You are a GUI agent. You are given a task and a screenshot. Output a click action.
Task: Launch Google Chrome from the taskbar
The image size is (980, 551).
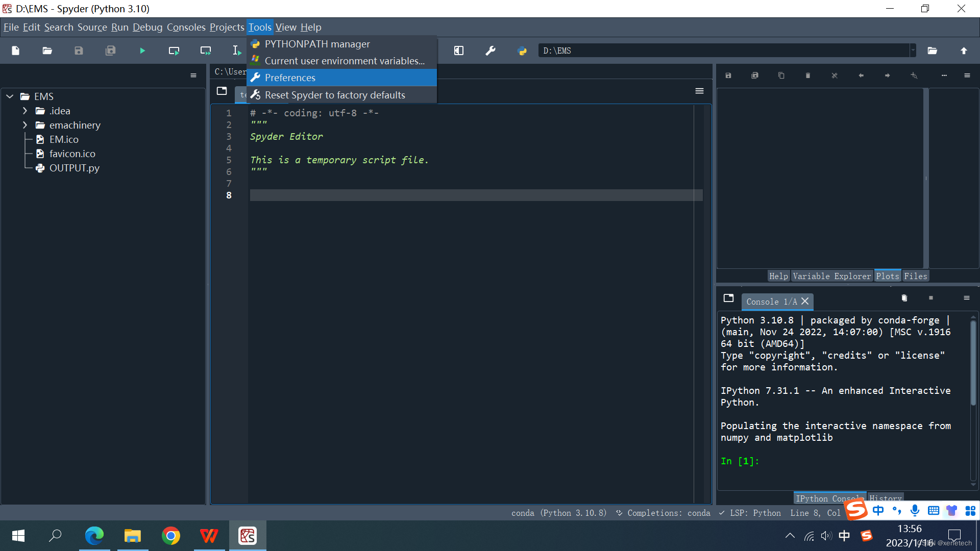tap(171, 536)
